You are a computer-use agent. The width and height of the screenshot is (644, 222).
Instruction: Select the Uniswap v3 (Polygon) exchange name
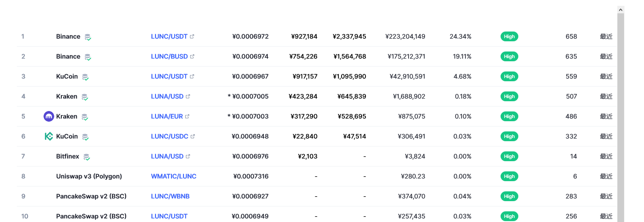[89, 176]
